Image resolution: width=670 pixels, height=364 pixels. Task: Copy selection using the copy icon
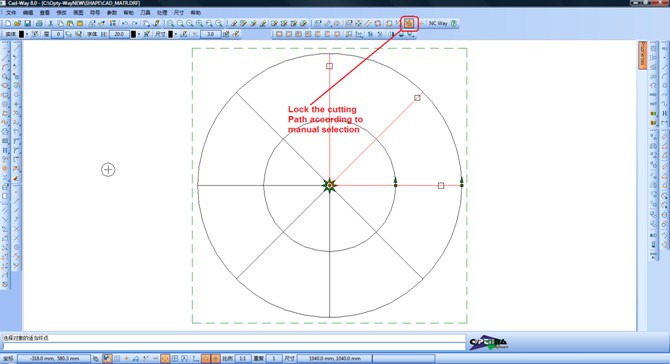coord(60,23)
